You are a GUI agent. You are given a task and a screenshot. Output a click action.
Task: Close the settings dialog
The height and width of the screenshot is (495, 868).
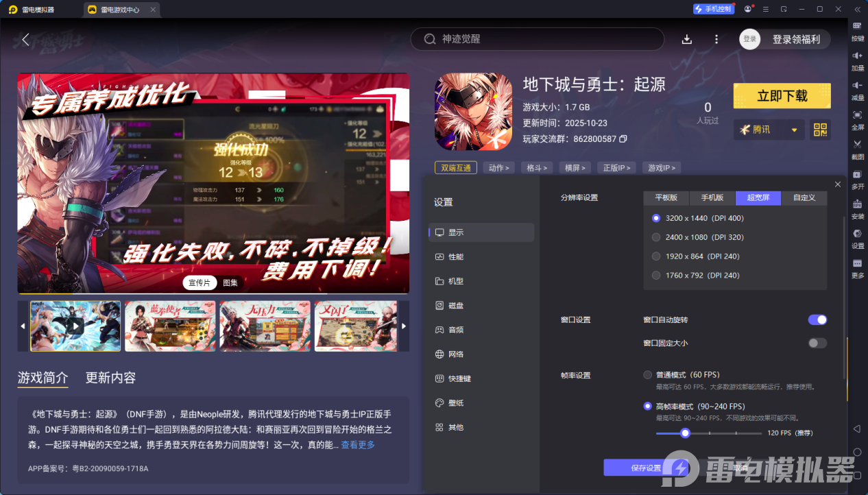837,184
